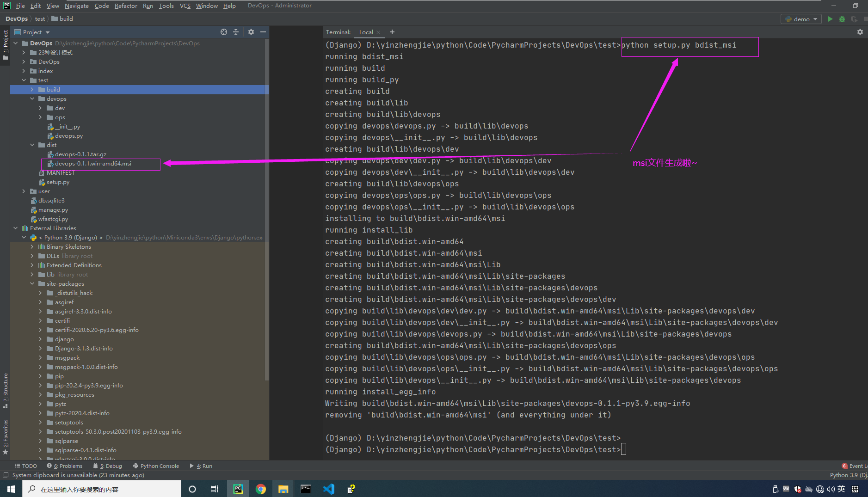
Task: Collapse all nodes in the Project tree
Action: coord(236,32)
